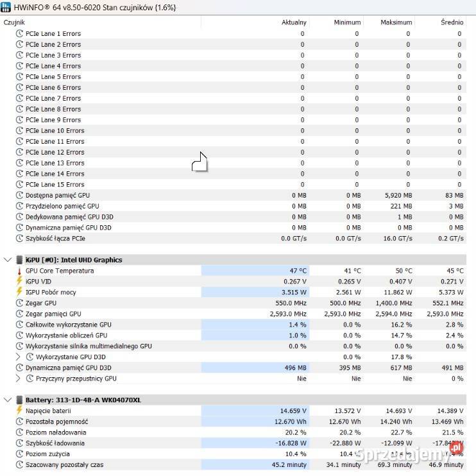Click the clock icon beside Szybkość ładowania
The image size is (476, 476).
tap(19, 443)
